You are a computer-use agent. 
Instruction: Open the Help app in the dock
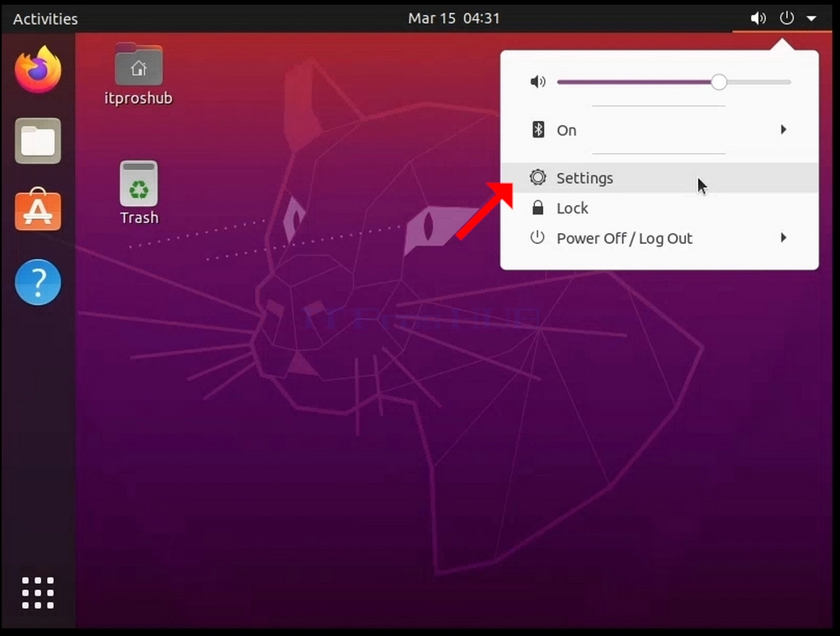[38, 282]
